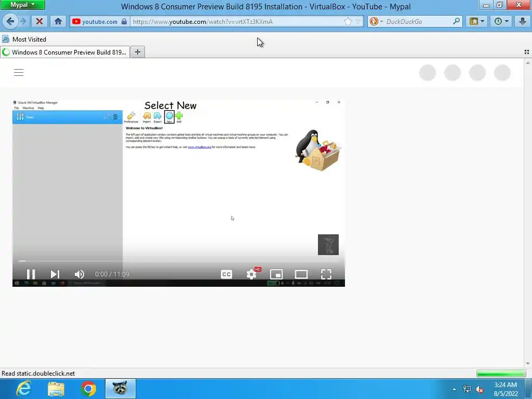Click the DuckDuckGo search field

pos(418,21)
